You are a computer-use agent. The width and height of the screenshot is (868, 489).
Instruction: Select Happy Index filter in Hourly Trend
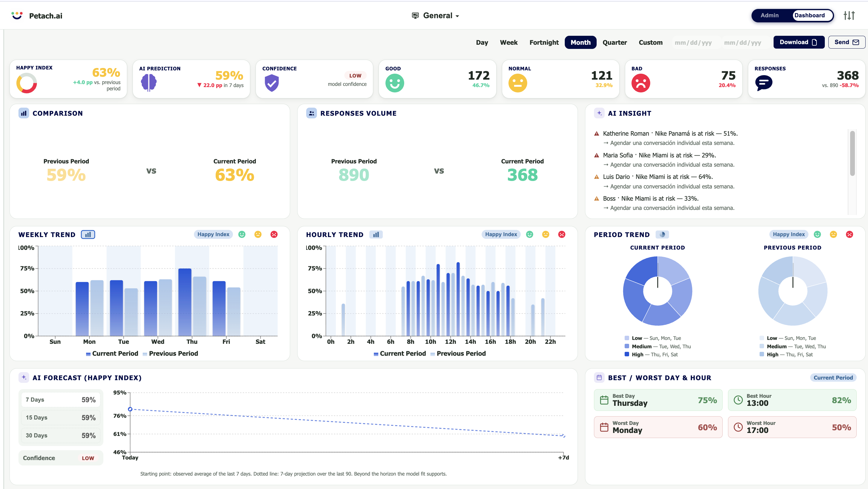pyautogui.click(x=501, y=234)
